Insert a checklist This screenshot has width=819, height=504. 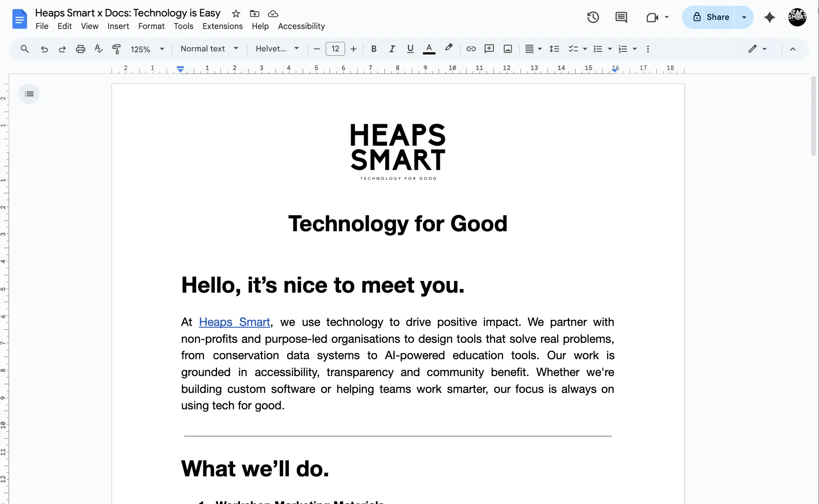coord(573,49)
